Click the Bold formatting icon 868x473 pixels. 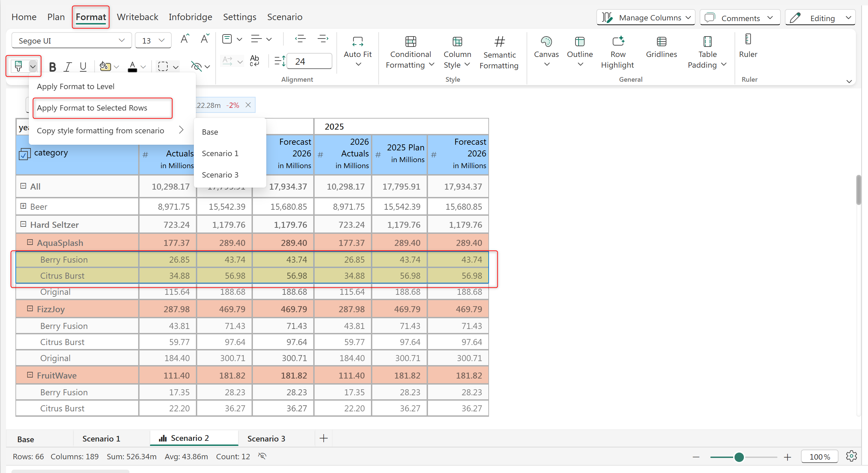(x=52, y=67)
